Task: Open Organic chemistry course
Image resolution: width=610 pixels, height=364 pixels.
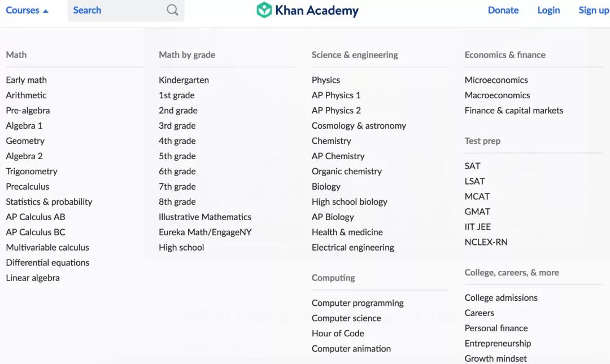Action: click(x=347, y=172)
